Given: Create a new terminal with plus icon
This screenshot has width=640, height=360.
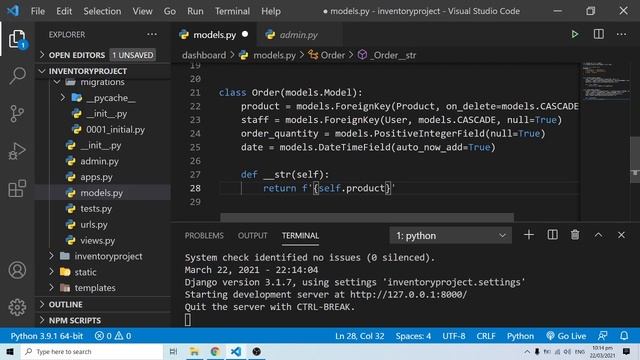Looking at the screenshot, I should coord(529,235).
